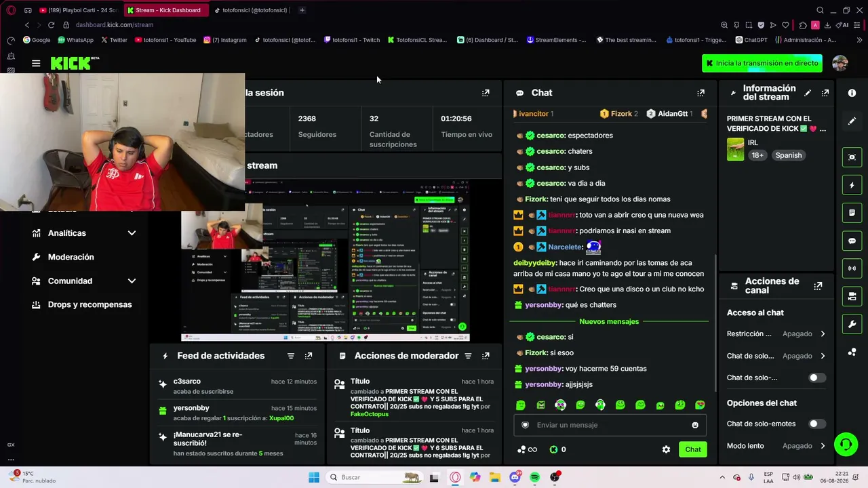Open the user profile avatar

click(840, 63)
